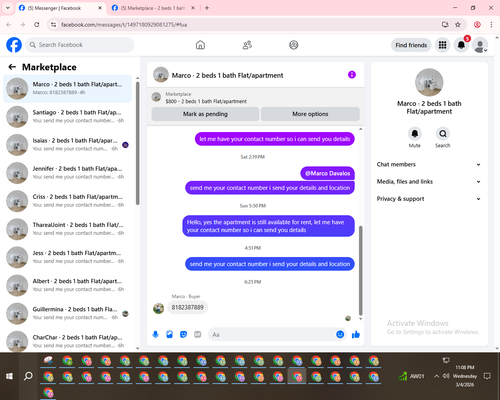
Task: Open the Jennifer conversation
Action: (68, 173)
